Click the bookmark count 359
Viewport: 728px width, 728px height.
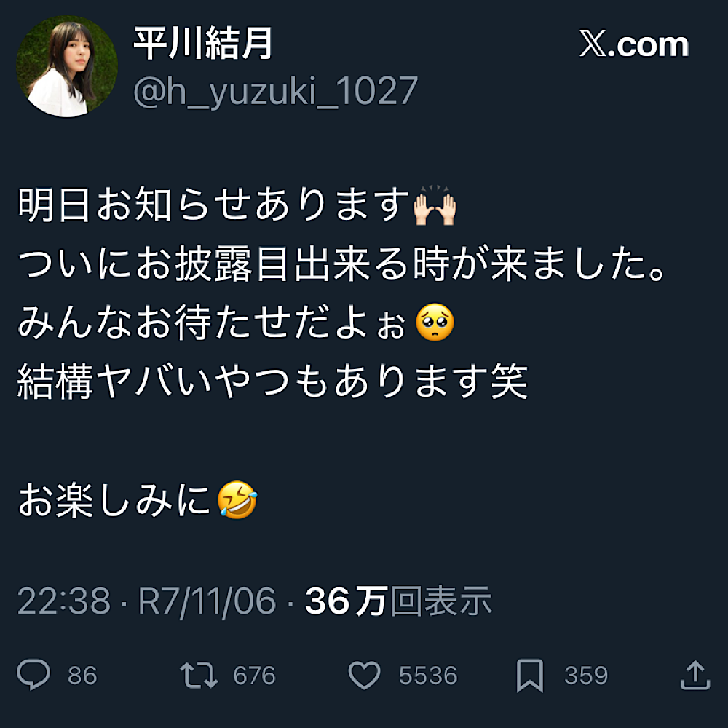pos(586,676)
